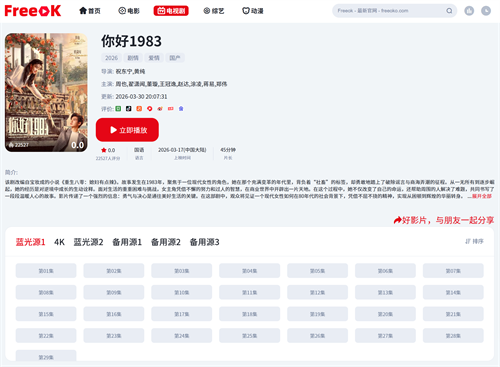Open the red round rating icon

point(150,109)
